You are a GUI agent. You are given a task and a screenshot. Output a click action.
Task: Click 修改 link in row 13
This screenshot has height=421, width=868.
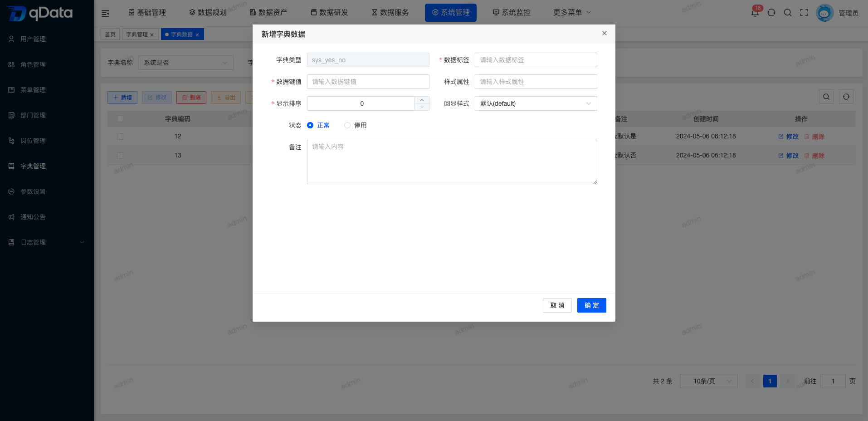[789, 156]
